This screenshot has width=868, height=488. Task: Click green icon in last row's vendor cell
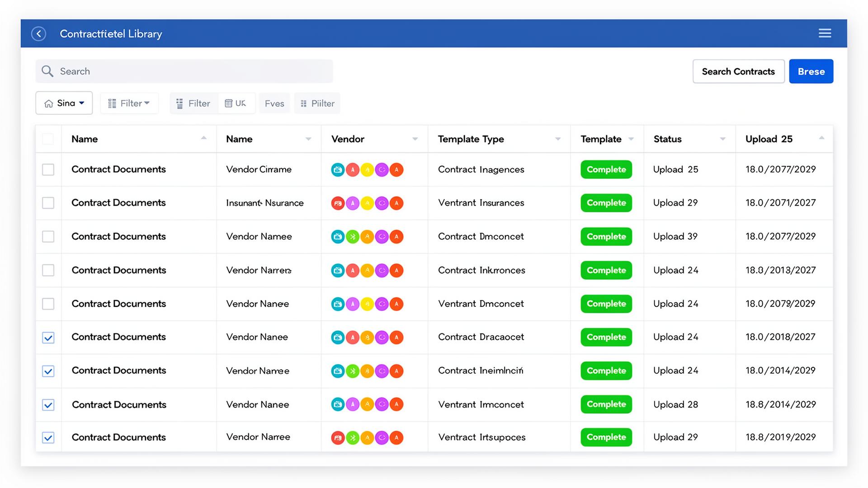(x=353, y=437)
